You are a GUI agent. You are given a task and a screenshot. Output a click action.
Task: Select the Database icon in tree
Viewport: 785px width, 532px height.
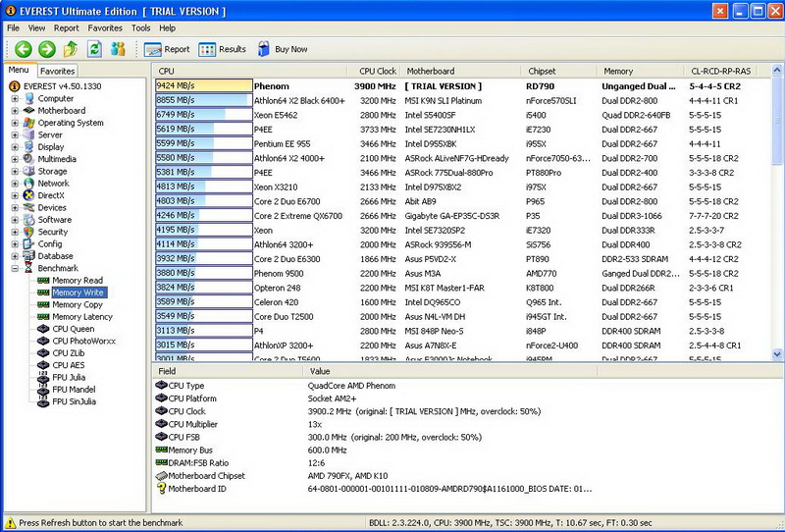[29, 256]
